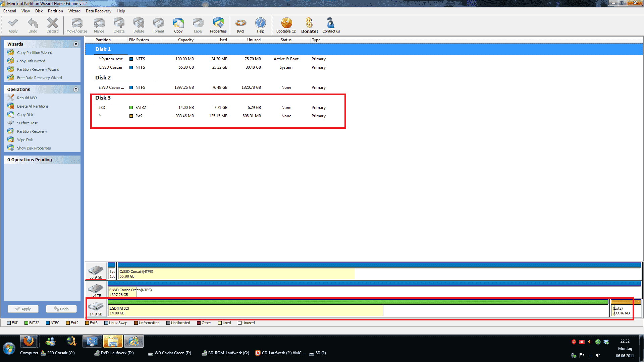The height and width of the screenshot is (362, 644).
Task: Click the Delete partition icon
Action: pos(139,25)
